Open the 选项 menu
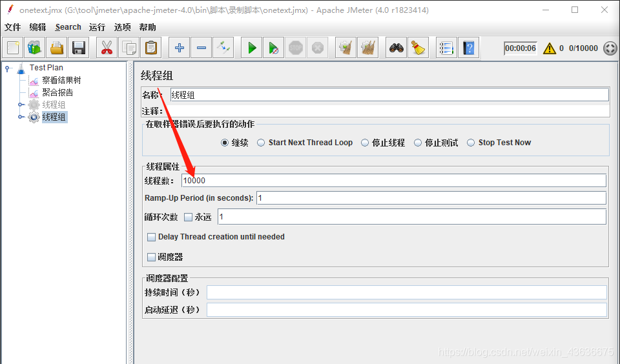The height and width of the screenshot is (364, 620). [x=122, y=27]
